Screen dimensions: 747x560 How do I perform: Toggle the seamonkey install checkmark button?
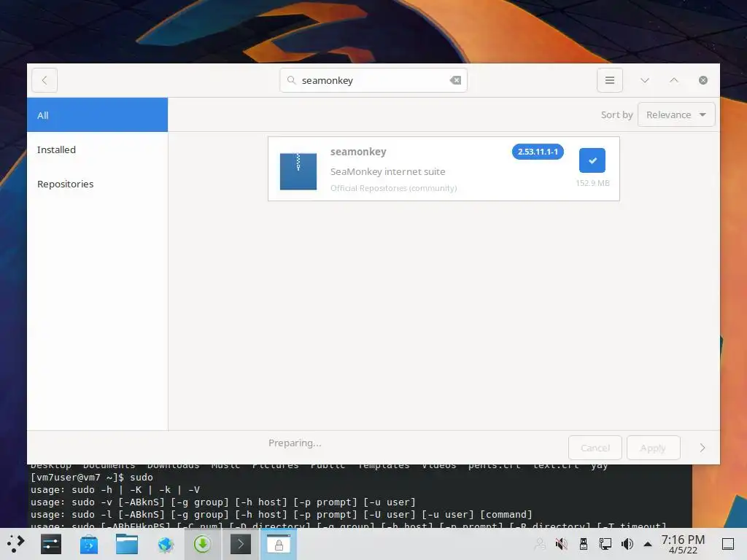click(592, 160)
